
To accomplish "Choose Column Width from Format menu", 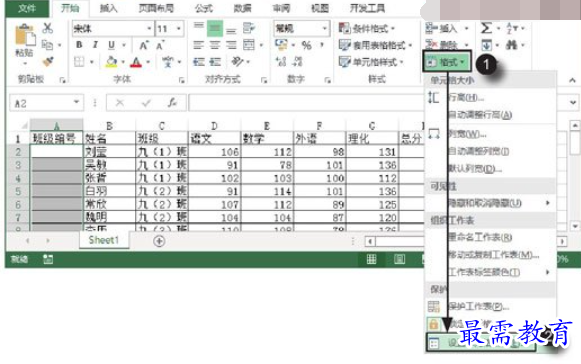I will [490, 134].
